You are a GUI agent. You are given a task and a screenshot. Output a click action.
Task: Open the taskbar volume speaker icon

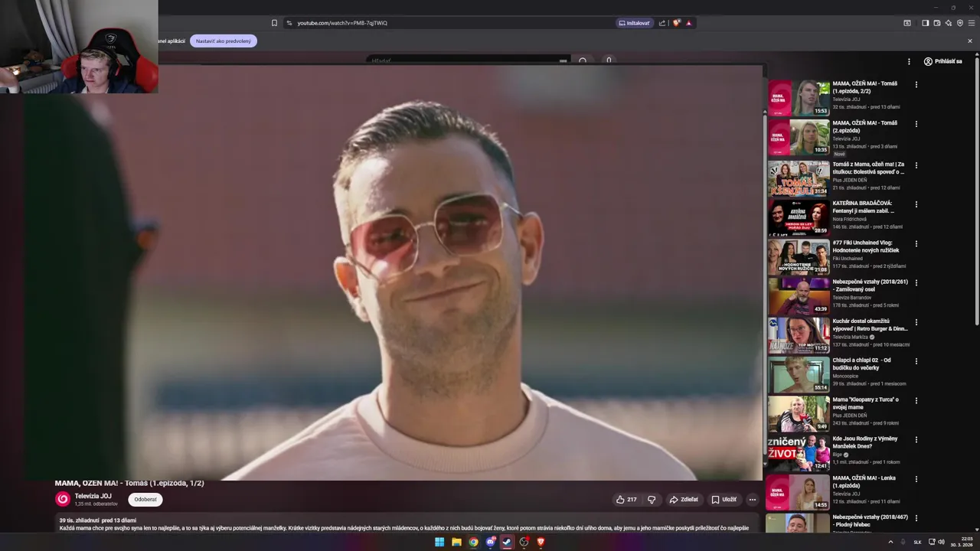pyautogui.click(x=941, y=542)
